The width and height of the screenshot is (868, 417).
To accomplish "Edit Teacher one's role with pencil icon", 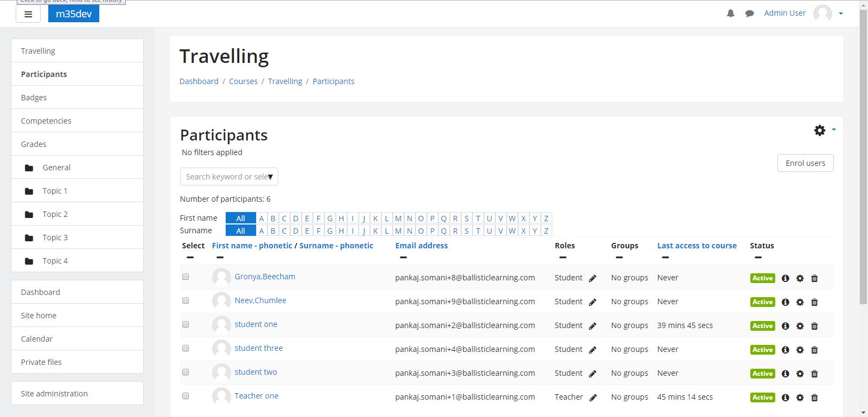I will click(593, 397).
